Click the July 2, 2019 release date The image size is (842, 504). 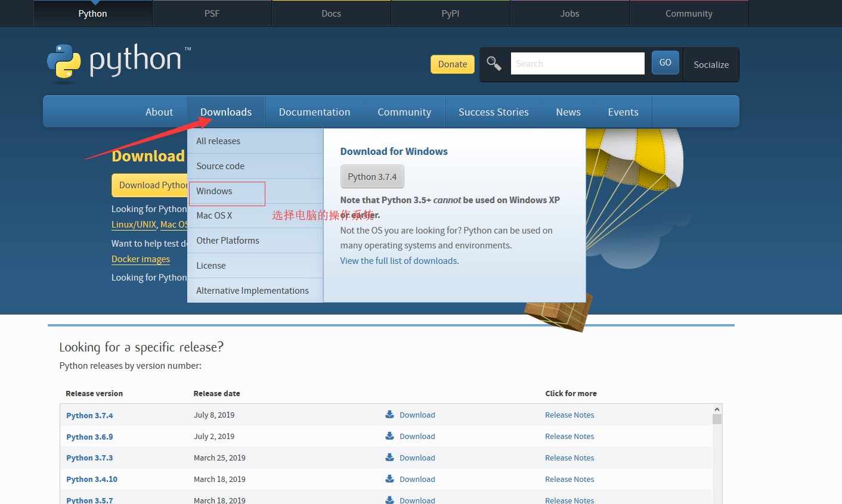(x=214, y=437)
